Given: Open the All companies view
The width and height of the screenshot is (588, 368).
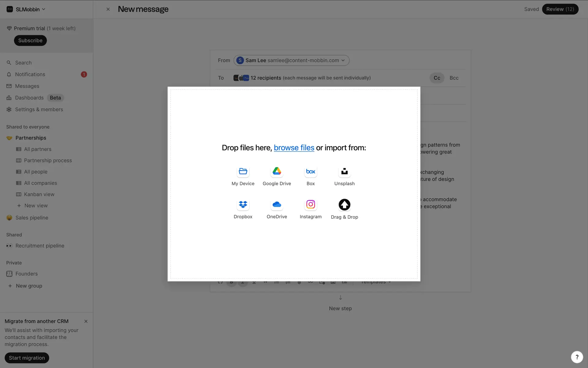Looking at the screenshot, I should 40,183.
